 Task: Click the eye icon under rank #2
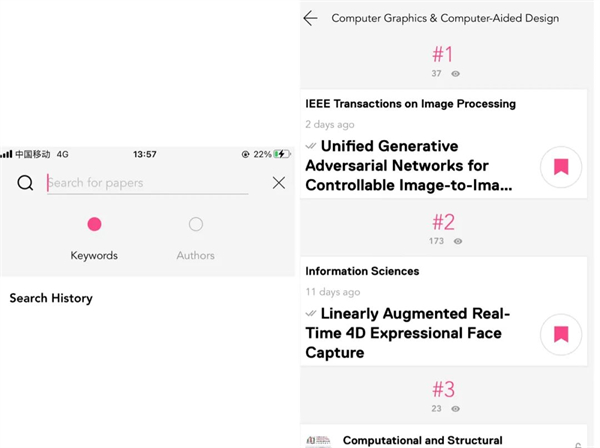pyautogui.click(x=459, y=241)
